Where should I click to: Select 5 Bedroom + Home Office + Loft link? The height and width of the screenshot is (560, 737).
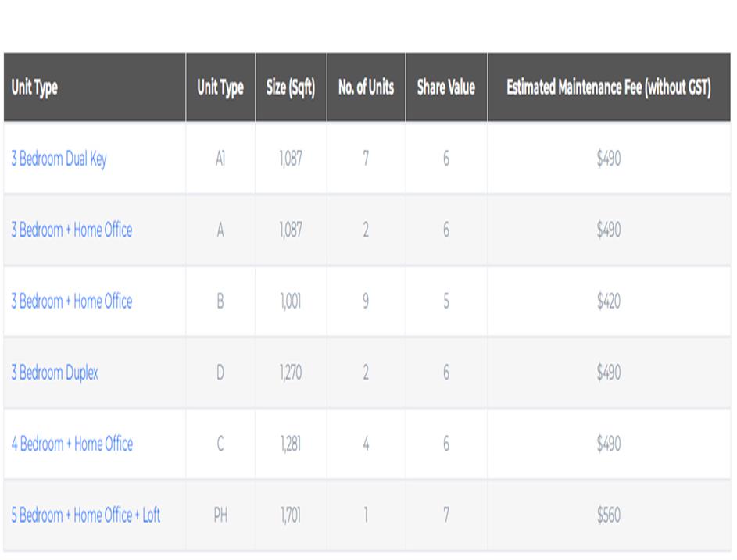point(86,515)
